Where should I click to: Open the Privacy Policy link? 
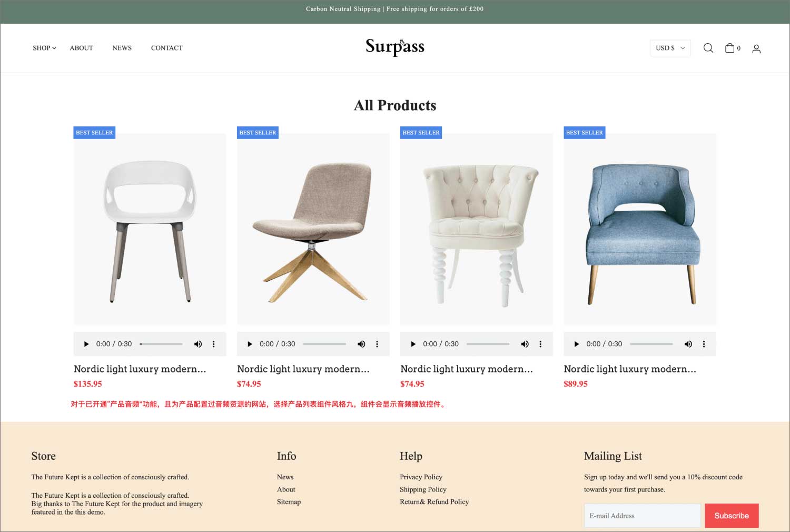point(421,477)
